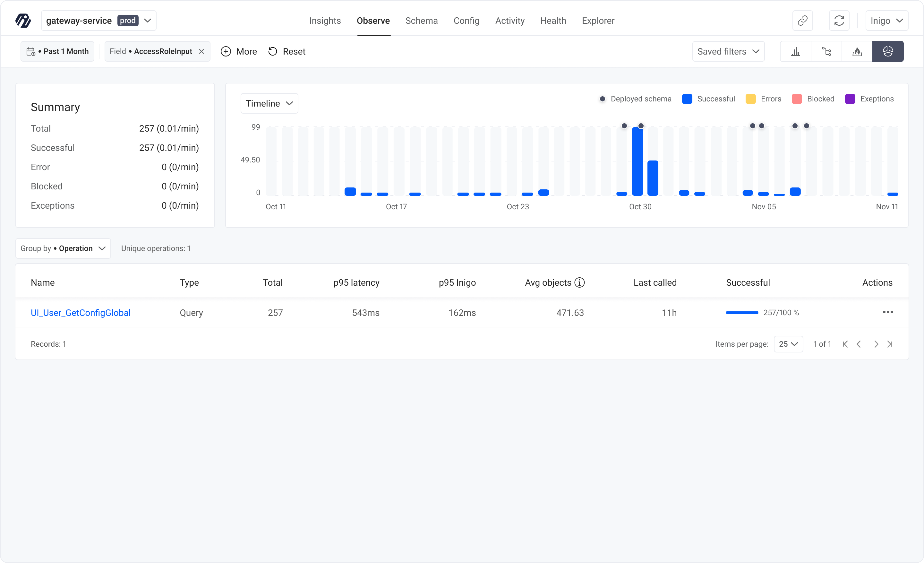Click the Unique operations: 1 label
The height and width of the screenshot is (563, 924).
click(156, 248)
